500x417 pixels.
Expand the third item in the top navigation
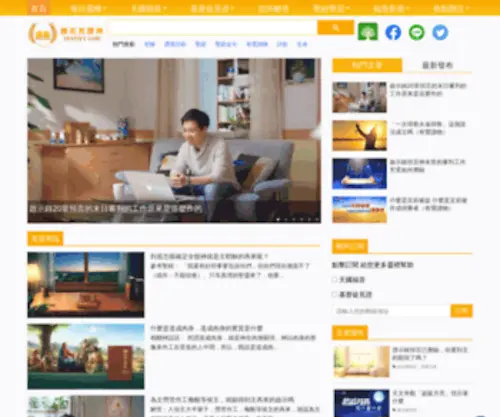coord(149,8)
